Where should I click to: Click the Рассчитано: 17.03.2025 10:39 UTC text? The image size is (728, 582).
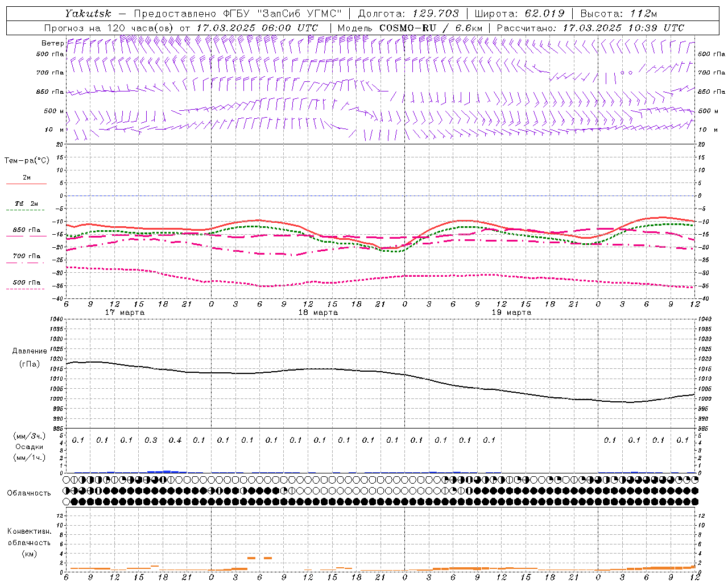[x=590, y=28]
